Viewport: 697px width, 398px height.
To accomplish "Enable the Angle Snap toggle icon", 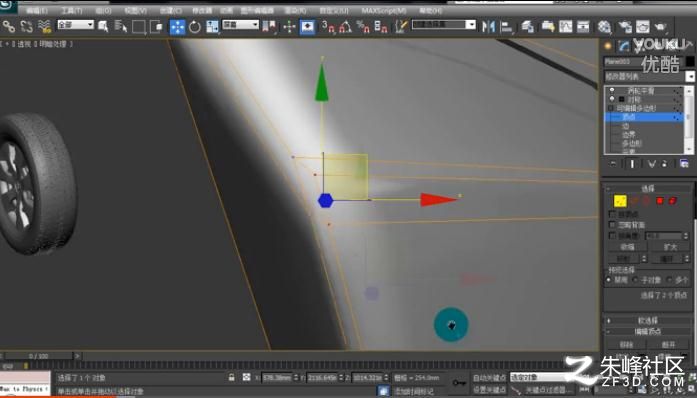I will click(345, 27).
